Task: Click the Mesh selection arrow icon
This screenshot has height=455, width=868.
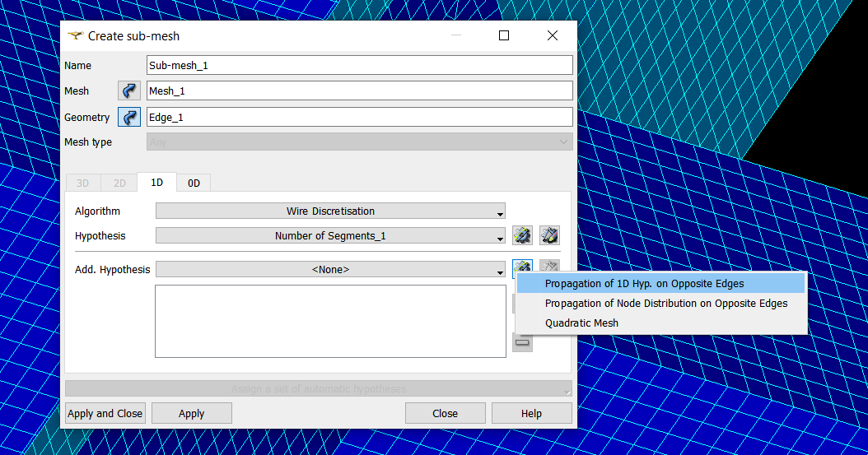Action: tap(129, 91)
